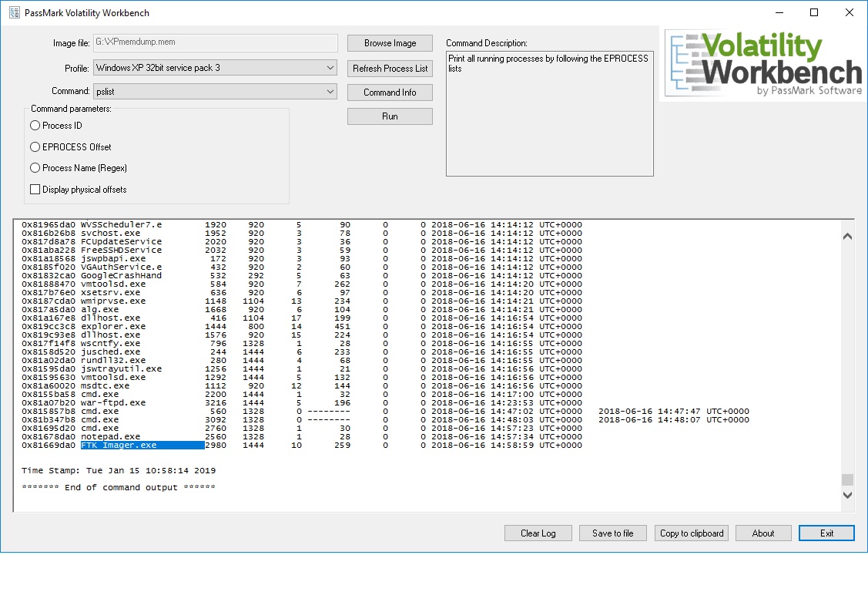Select the Process ID parameter option
Viewport: 868px width, 592px height.
(x=35, y=126)
